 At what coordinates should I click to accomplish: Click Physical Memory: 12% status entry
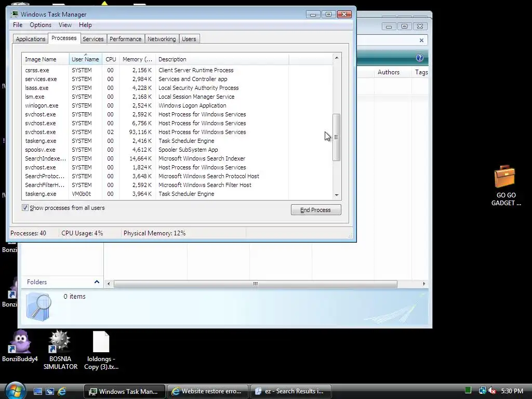click(x=154, y=233)
